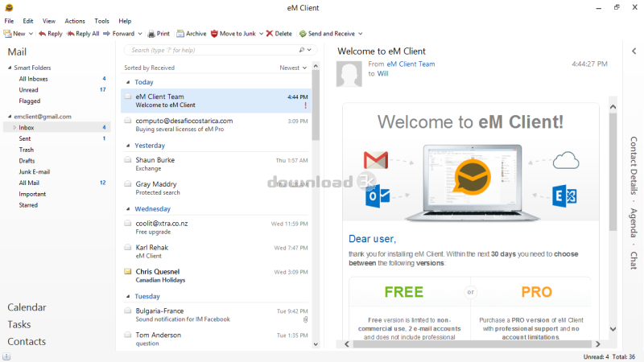Image resolution: width=644 pixels, height=362 pixels.
Task: Open the View menu
Action: 49,21
